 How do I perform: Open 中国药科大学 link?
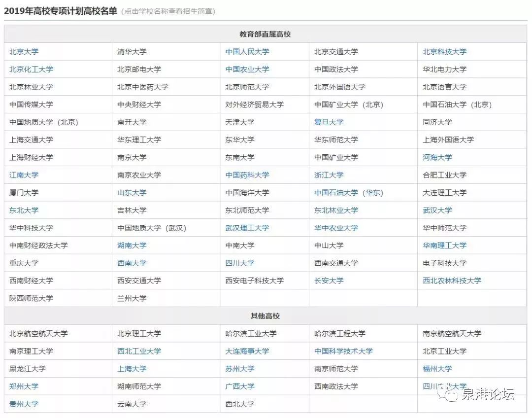point(247,175)
